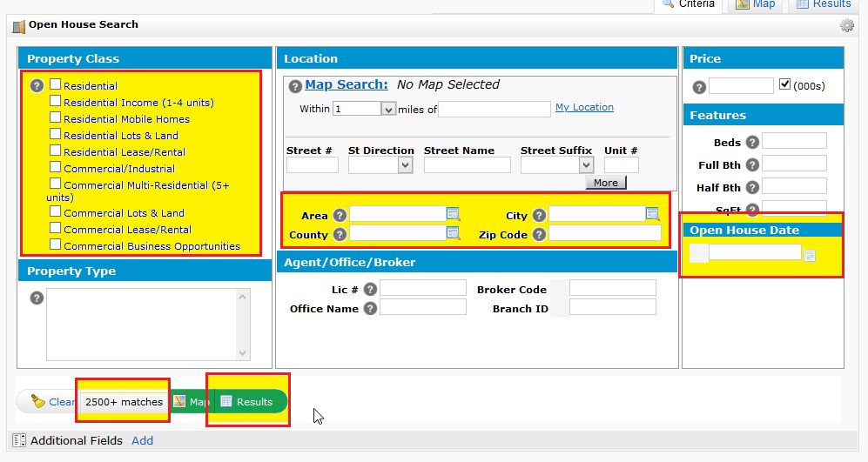Click the Property Class help icon

37,86
